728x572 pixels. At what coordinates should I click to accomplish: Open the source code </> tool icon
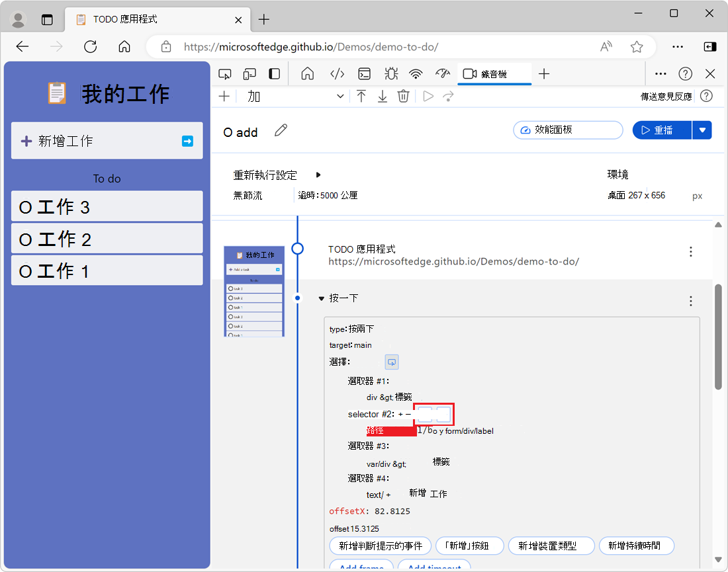click(338, 73)
